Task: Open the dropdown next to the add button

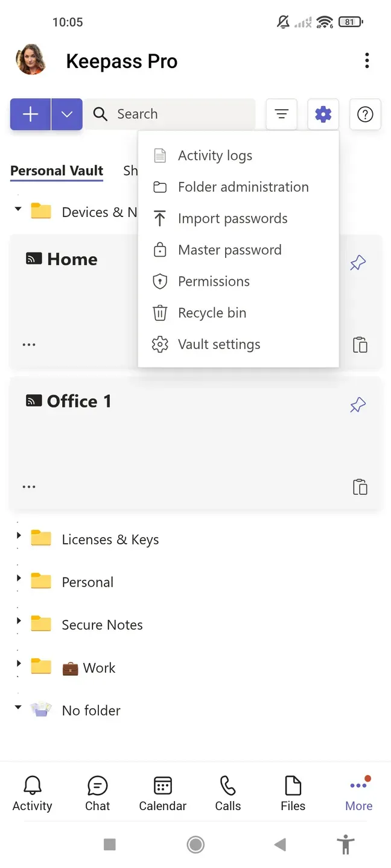Action: point(66,114)
